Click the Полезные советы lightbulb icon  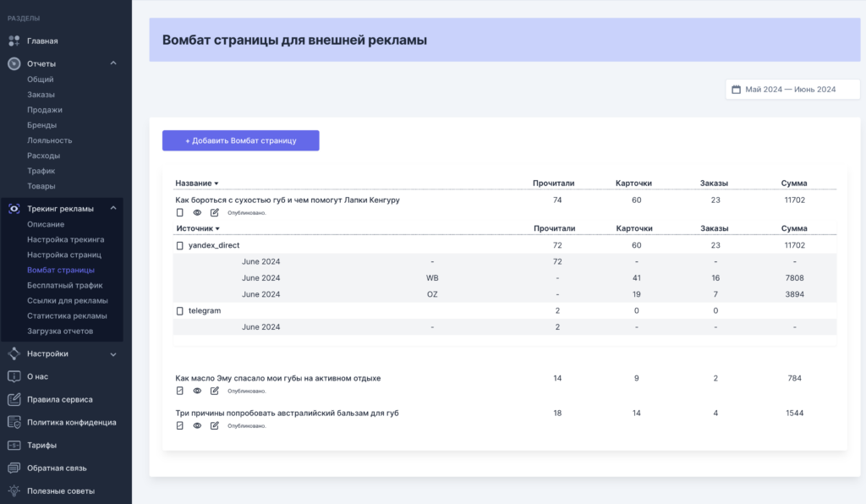point(14,490)
